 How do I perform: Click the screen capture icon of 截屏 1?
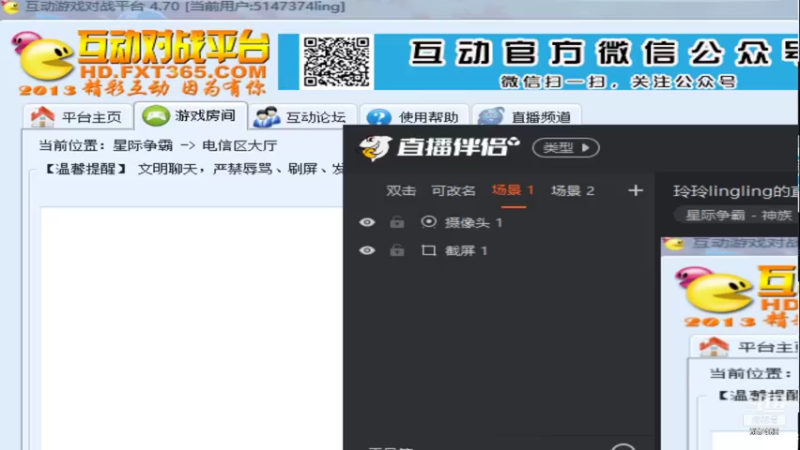[429, 251]
